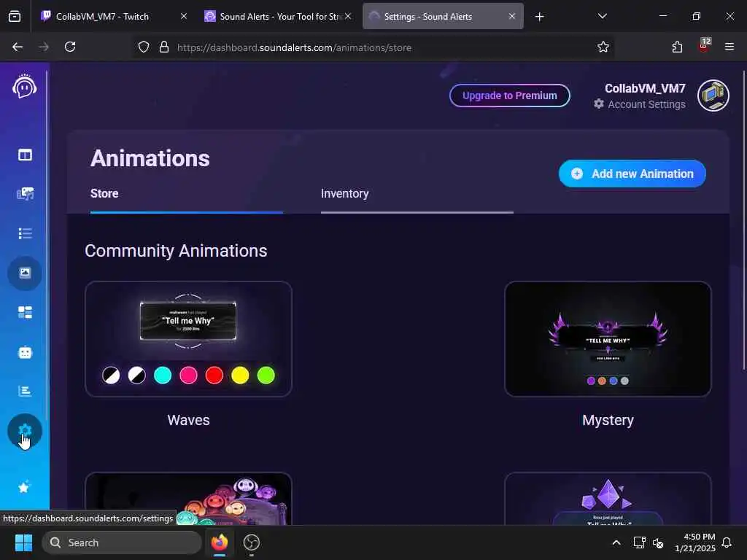Open OBS Studio from the taskbar

coord(251,542)
